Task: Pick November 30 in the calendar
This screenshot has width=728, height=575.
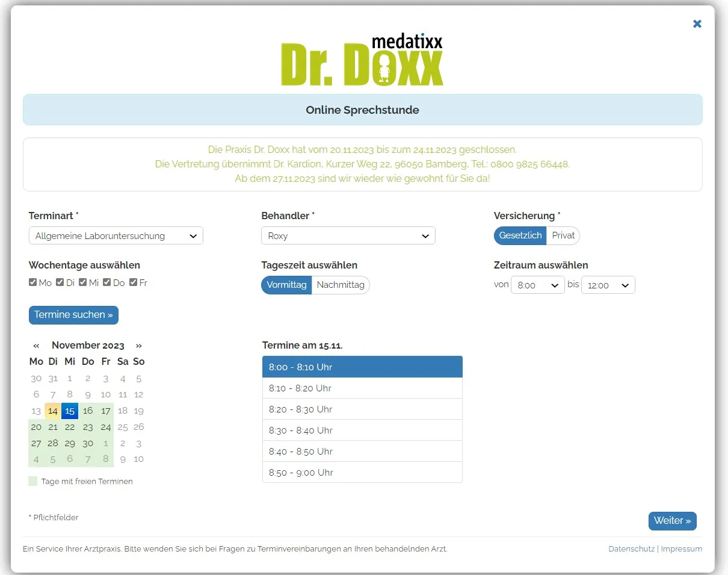Action: click(x=88, y=444)
